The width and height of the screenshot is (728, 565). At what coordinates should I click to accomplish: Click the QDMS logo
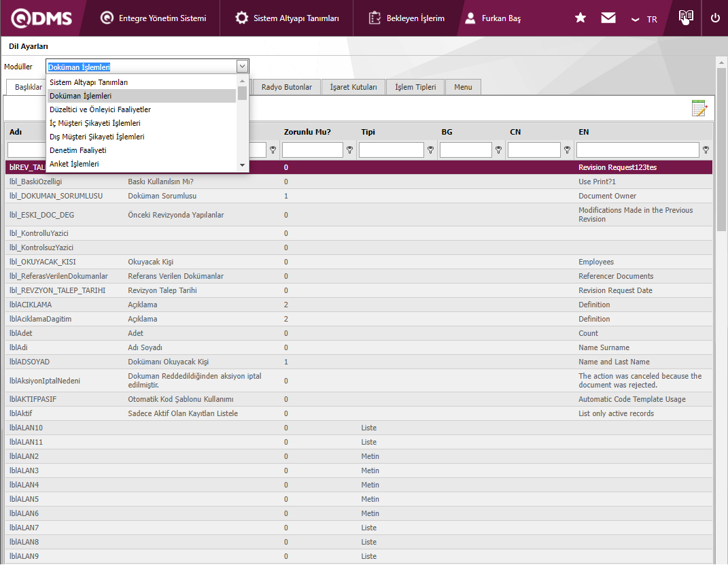(x=41, y=18)
